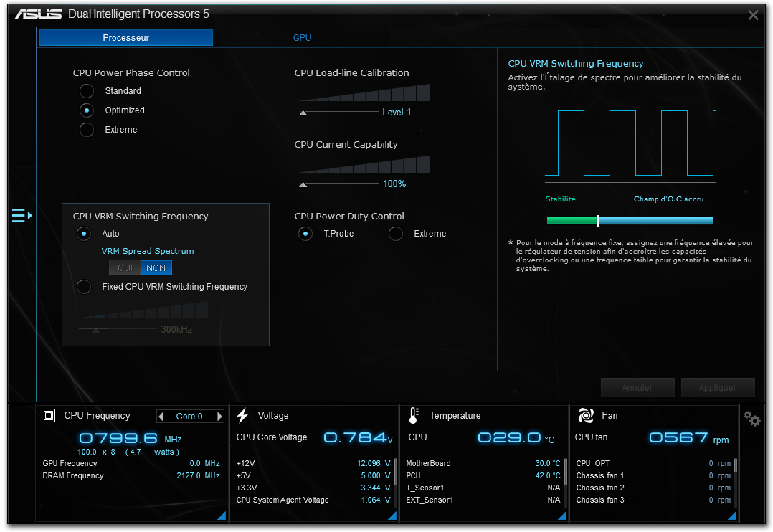Click the CPU Load-line Calibration slider handle
The width and height of the screenshot is (773, 532).
[x=303, y=113]
